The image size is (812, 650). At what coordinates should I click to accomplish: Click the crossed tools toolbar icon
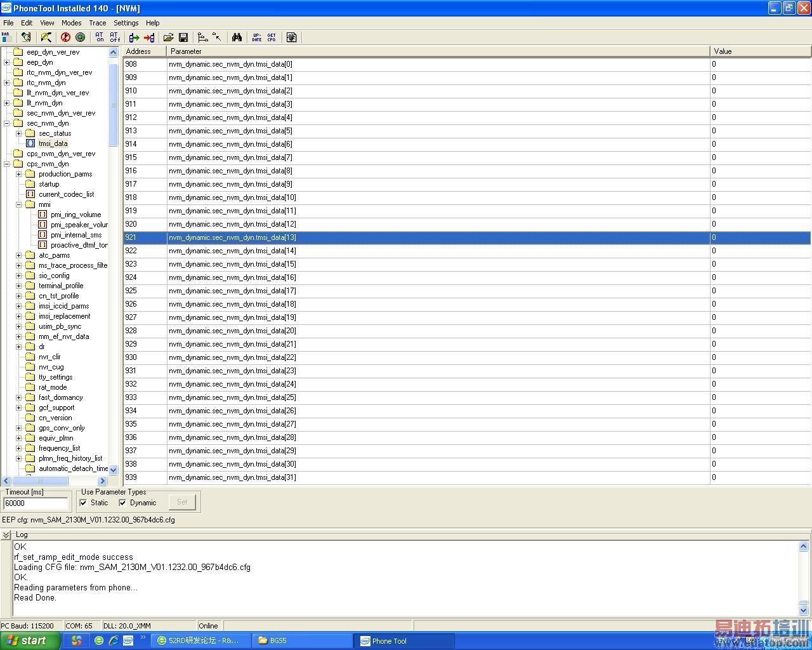[x=46, y=37]
